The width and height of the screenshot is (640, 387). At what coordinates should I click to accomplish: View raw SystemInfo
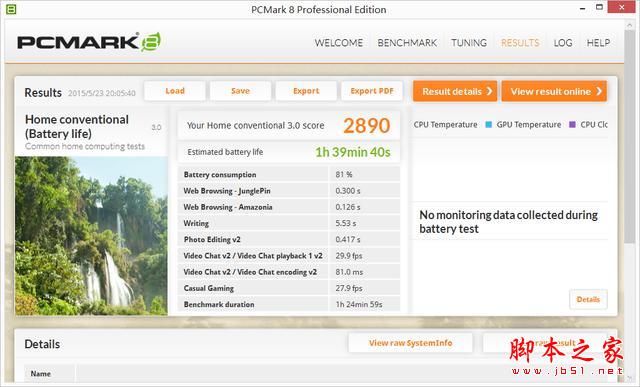pyautogui.click(x=411, y=343)
